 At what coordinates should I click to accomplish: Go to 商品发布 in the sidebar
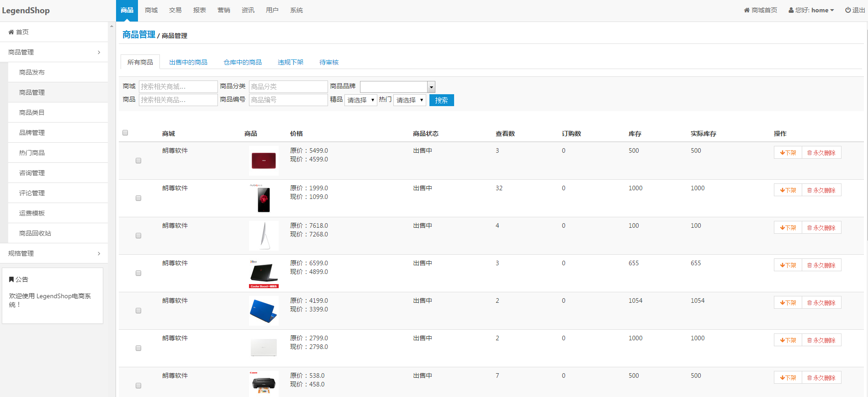click(x=58, y=72)
